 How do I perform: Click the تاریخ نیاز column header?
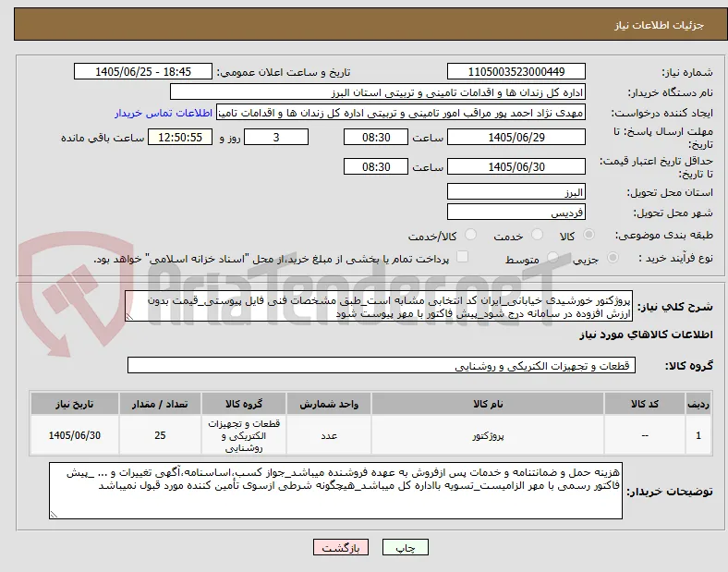click(75, 404)
